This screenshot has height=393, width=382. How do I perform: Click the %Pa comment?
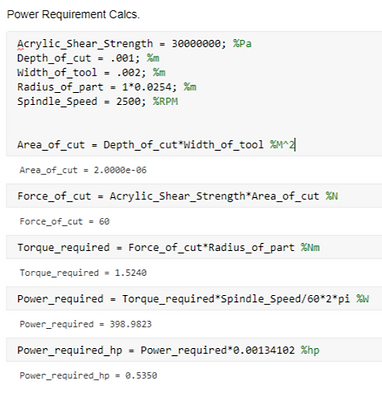point(242,44)
